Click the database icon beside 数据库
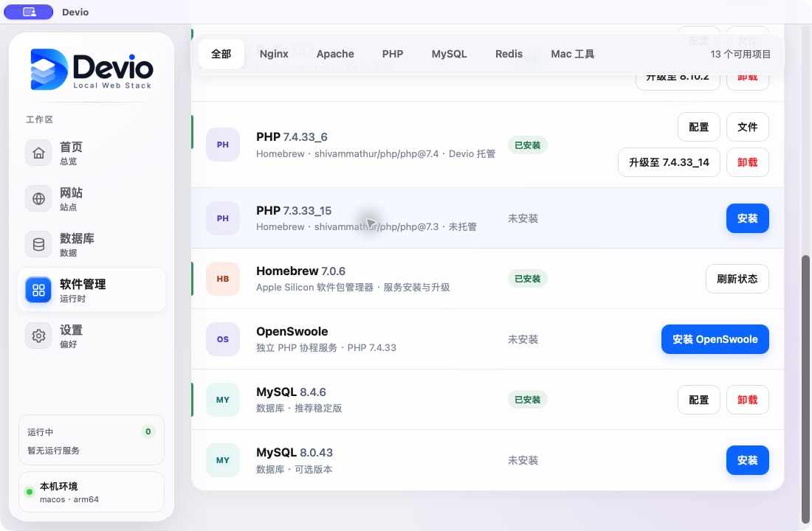 coord(38,244)
